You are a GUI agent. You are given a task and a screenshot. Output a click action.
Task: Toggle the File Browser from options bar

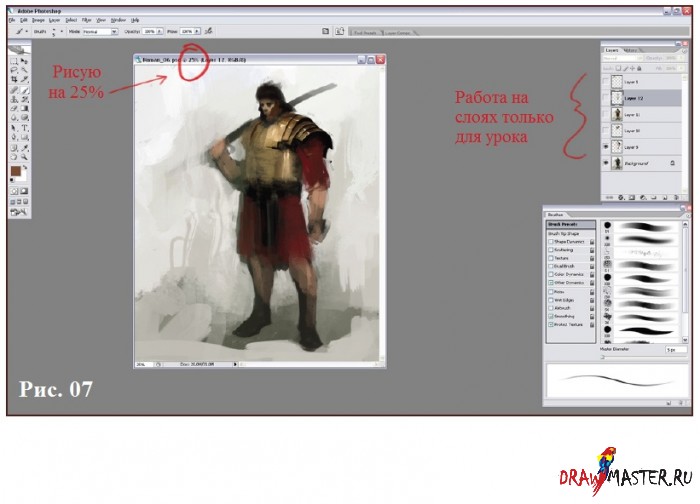[339, 31]
